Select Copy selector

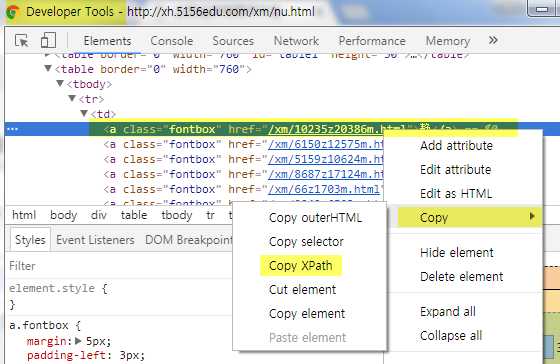(x=306, y=241)
